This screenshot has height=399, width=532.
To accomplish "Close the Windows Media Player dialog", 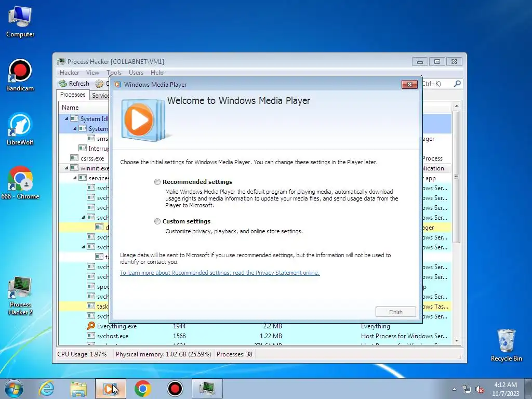I will point(409,85).
